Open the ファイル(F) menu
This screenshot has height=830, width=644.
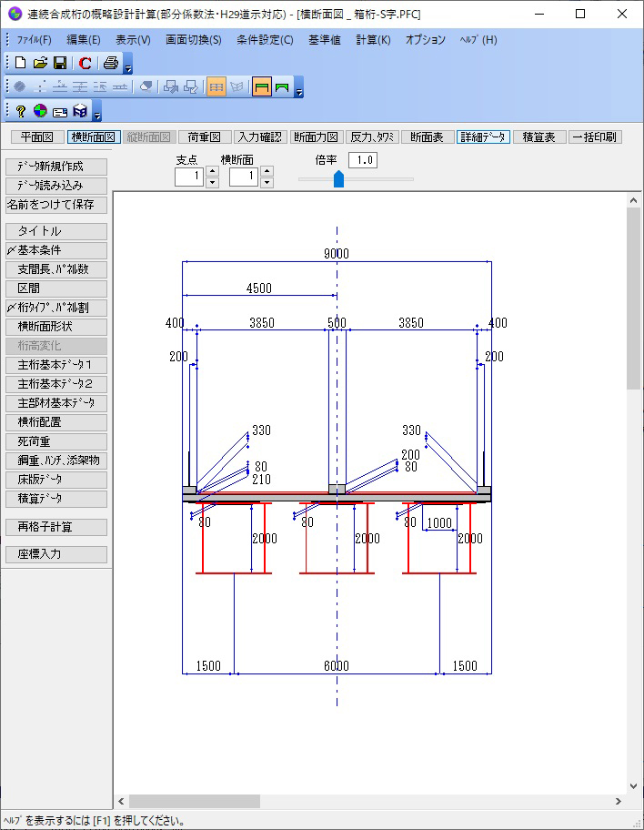point(34,40)
